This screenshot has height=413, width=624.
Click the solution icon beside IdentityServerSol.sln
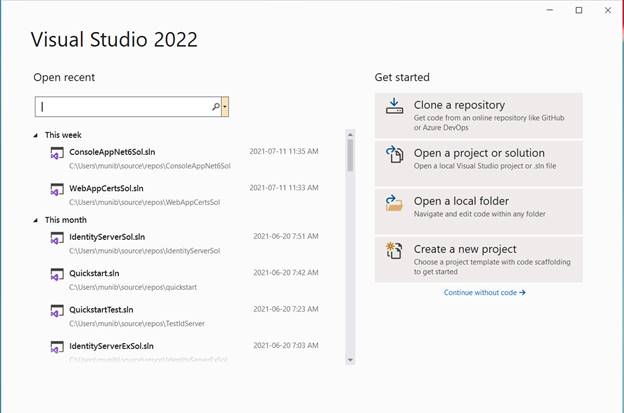[57, 238]
